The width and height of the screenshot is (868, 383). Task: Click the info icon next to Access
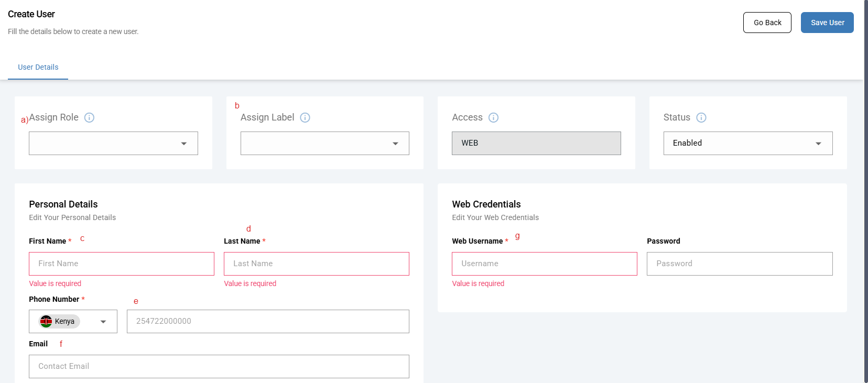493,117
